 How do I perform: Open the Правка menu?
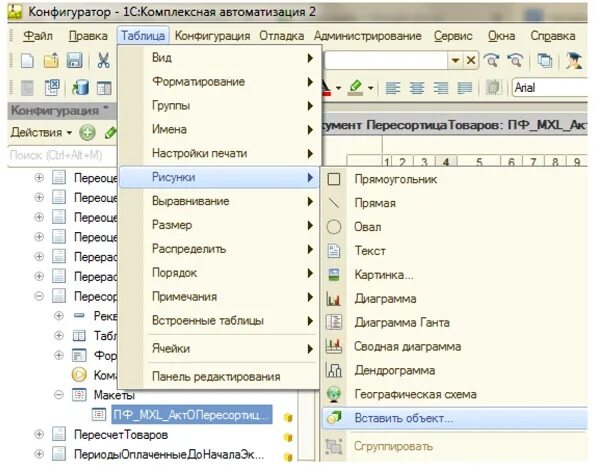(x=88, y=36)
